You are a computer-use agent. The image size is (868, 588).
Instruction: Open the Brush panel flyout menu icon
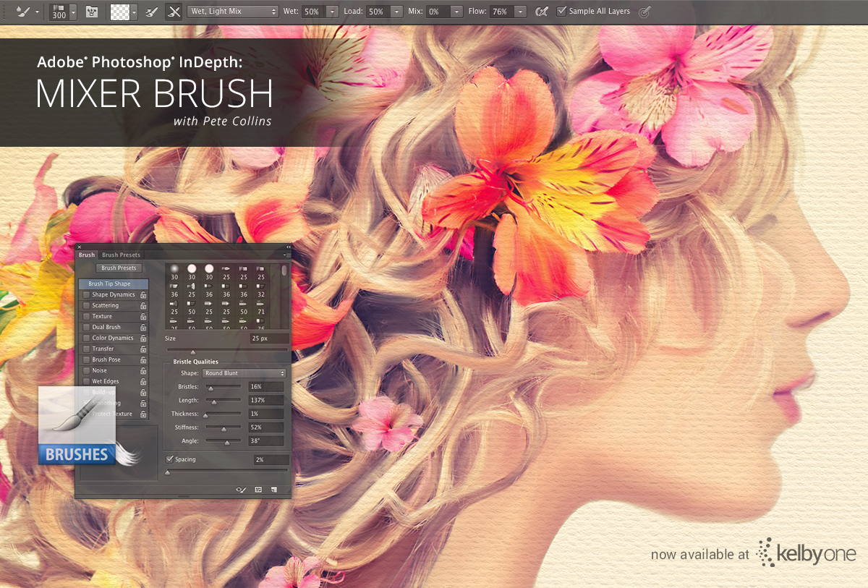coord(287,255)
